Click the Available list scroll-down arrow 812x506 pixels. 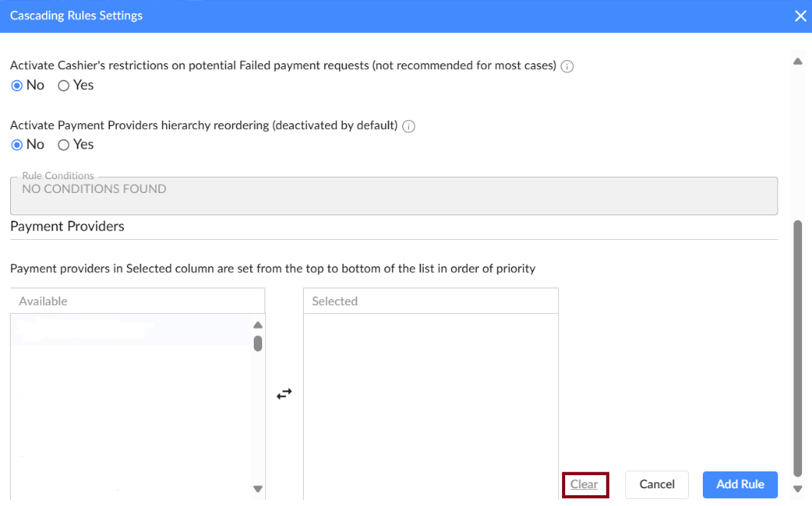(x=258, y=488)
